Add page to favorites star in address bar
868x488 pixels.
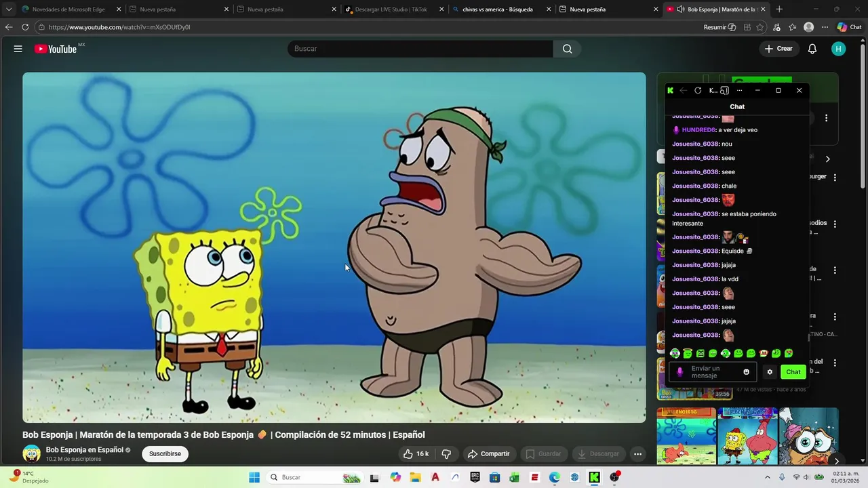coord(760,27)
